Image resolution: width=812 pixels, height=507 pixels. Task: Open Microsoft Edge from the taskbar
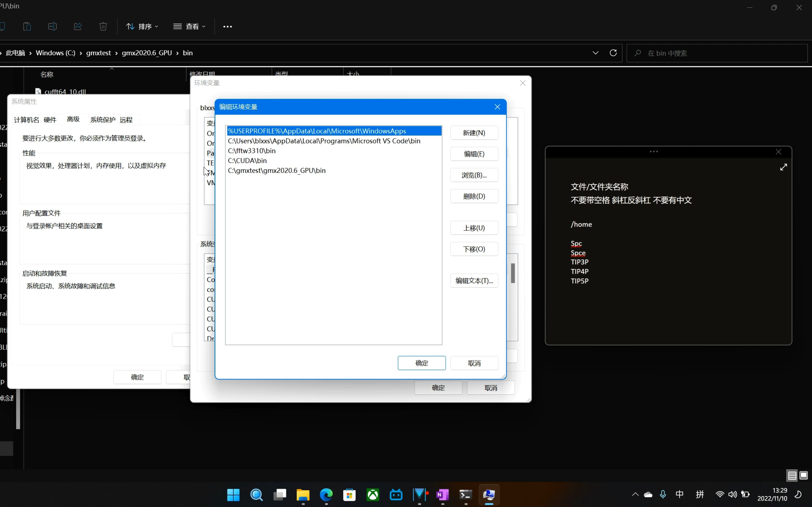[x=326, y=495]
